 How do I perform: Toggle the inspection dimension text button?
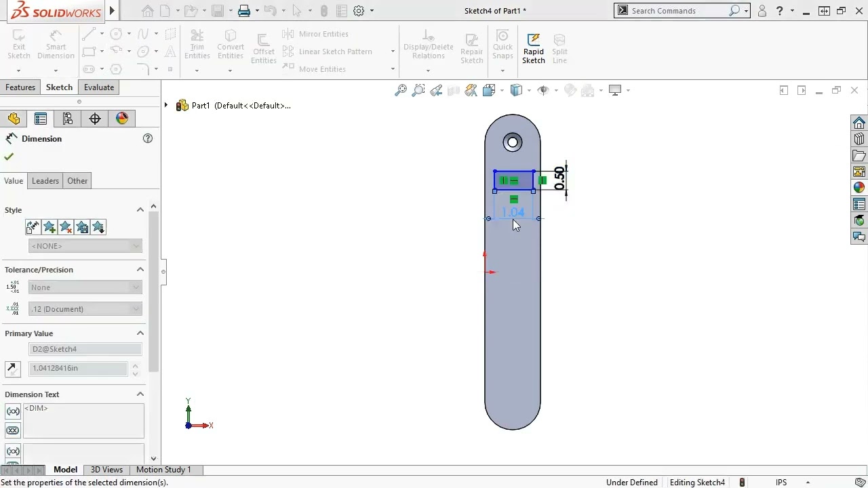click(12, 430)
